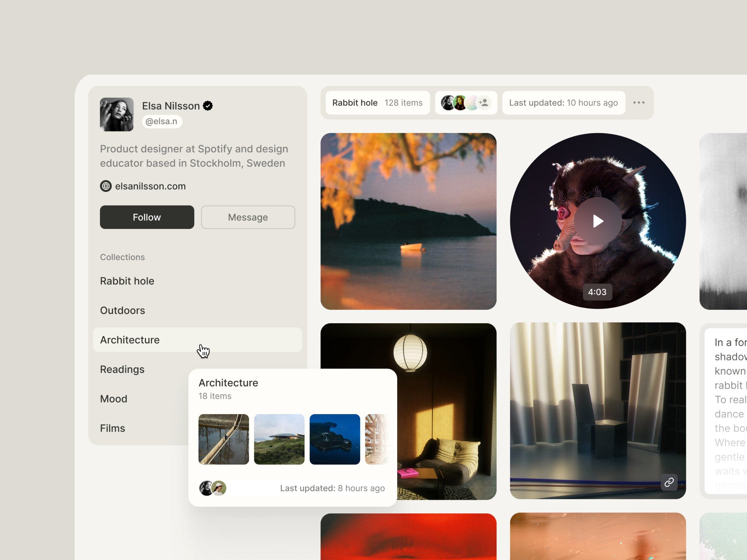Open the Architecture collection
The height and width of the screenshot is (560, 747).
coord(130,340)
